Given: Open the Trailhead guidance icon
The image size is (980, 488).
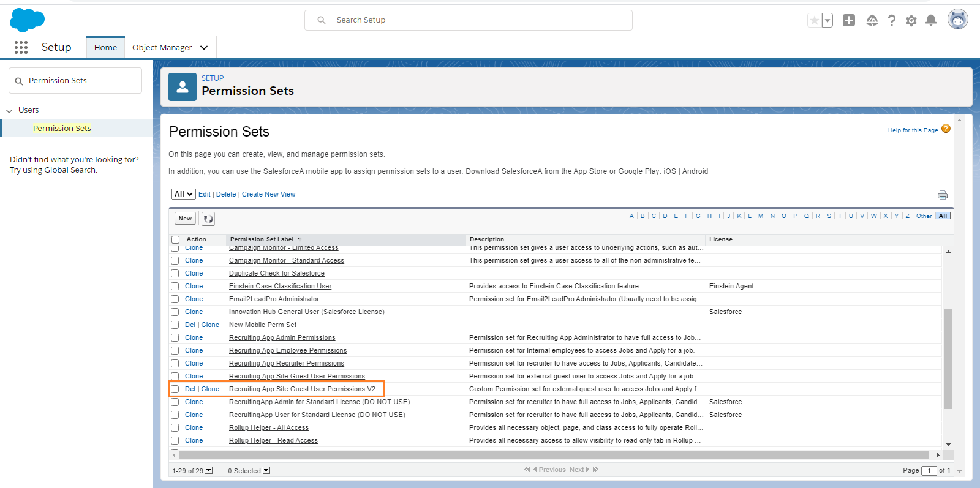Looking at the screenshot, I should (872, 21).
